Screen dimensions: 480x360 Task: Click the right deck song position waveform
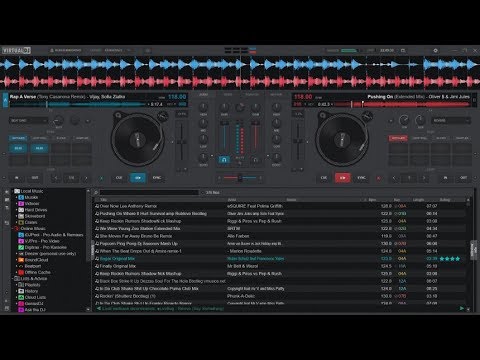[402, 104]
